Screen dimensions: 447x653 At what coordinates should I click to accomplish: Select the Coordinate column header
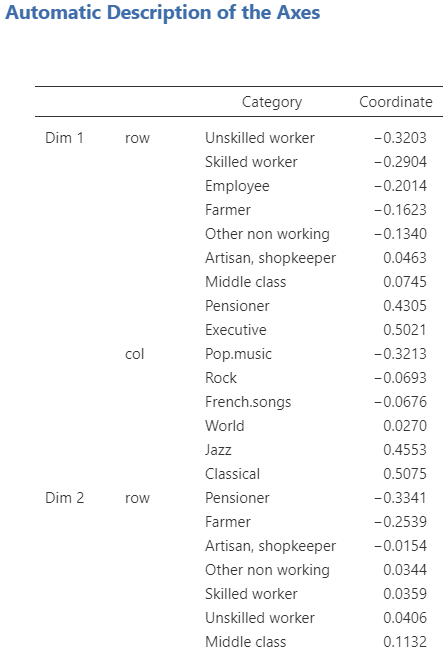pos(396,102)
